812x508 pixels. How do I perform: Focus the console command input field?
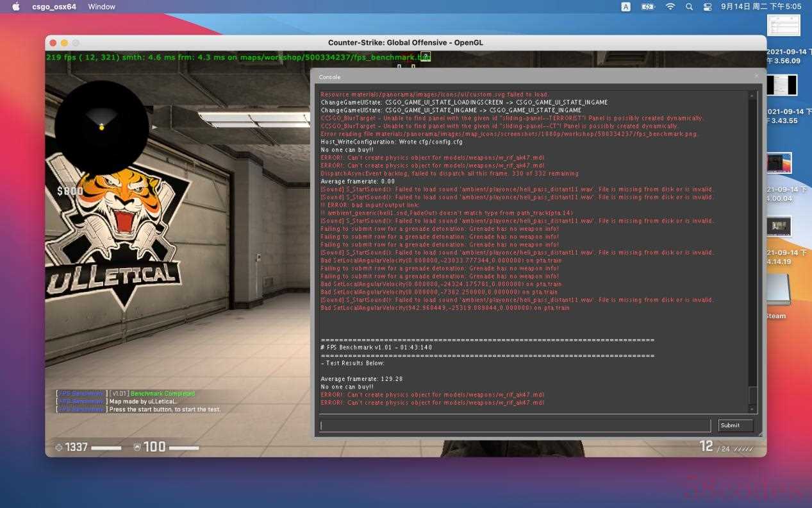[x=515, y=425]
